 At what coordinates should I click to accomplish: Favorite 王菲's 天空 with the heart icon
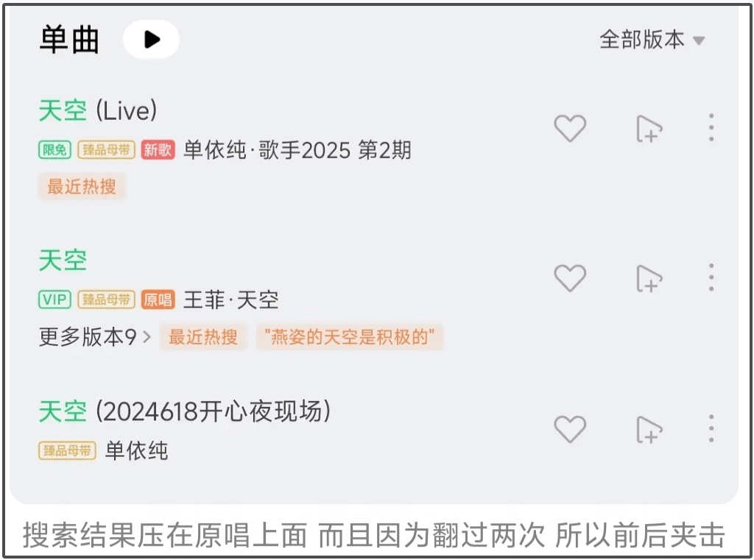click(x=570, y=278)
